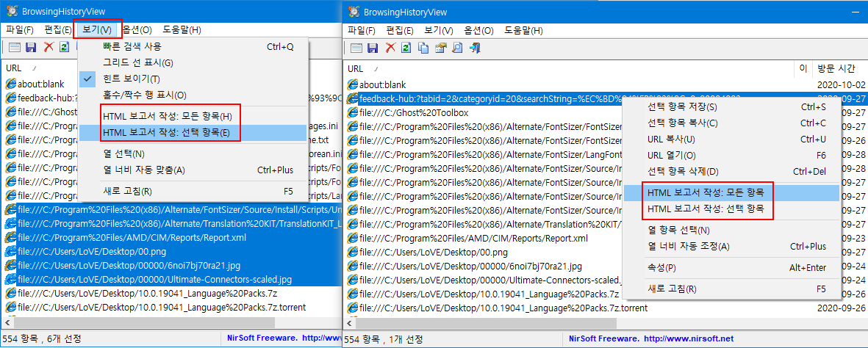This screenshot has height=348, width=868.
Task: Choose 열 선택(N) in View menu
Action: [x=192, y=153]
